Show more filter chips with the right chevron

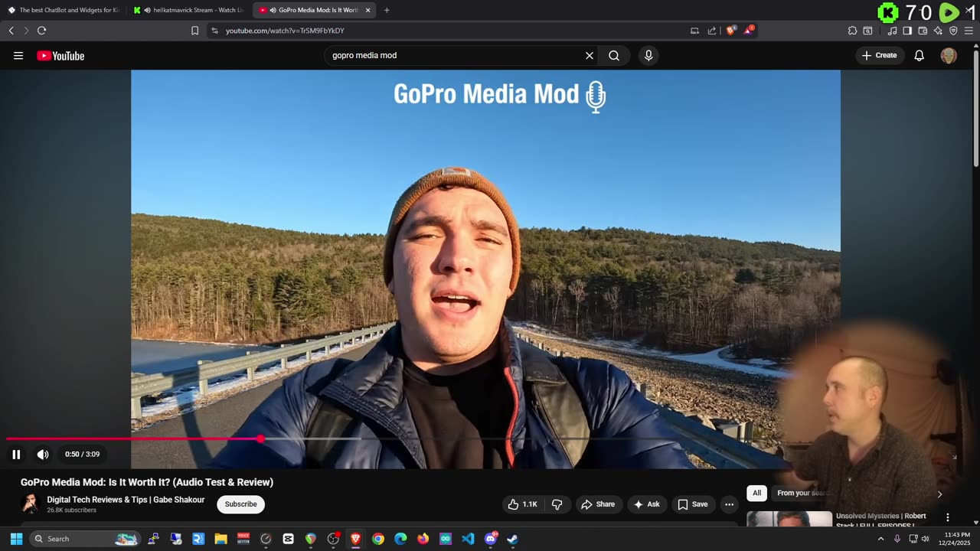(x=939, y=494)
